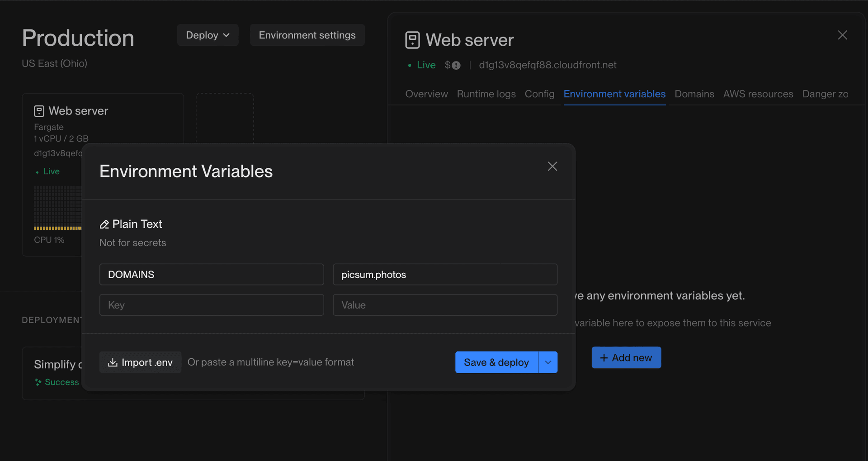Open AWS resources tab
868x461 pixels.
click(758, 94)
